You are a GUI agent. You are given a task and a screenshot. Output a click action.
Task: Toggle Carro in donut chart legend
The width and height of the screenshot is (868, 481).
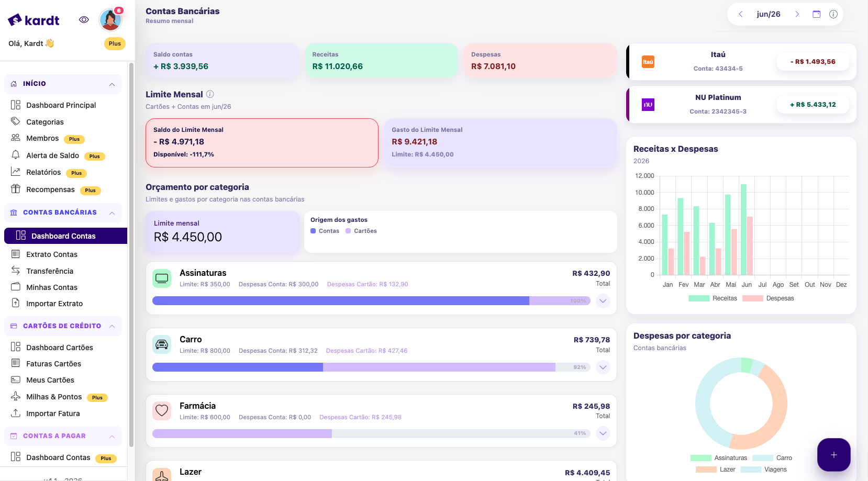772,458
